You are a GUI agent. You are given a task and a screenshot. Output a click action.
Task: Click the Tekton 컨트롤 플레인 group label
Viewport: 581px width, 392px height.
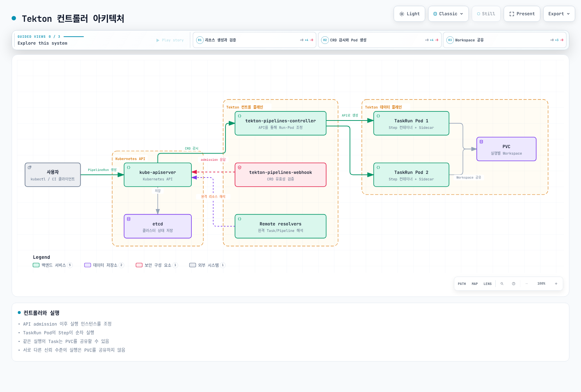(244, 107)
